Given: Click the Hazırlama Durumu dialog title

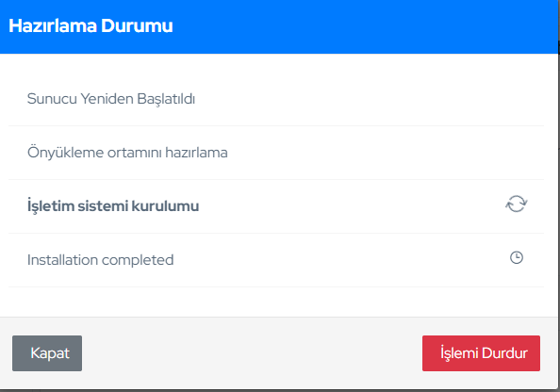Looking at the screenshot, I should click(91, 25).
